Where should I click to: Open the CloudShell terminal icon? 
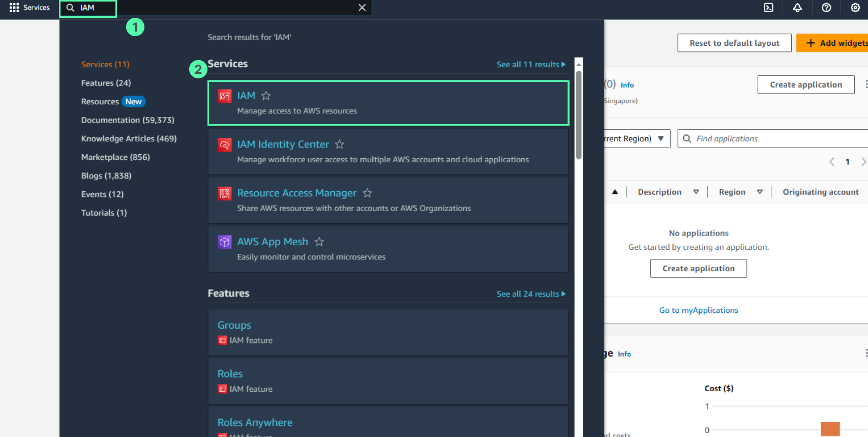point(768,8)
